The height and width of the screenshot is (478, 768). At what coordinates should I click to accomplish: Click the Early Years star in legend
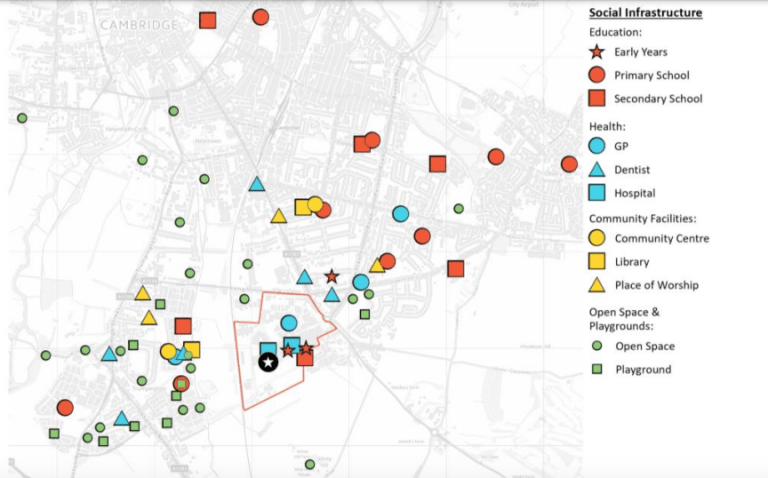point(597,52)
